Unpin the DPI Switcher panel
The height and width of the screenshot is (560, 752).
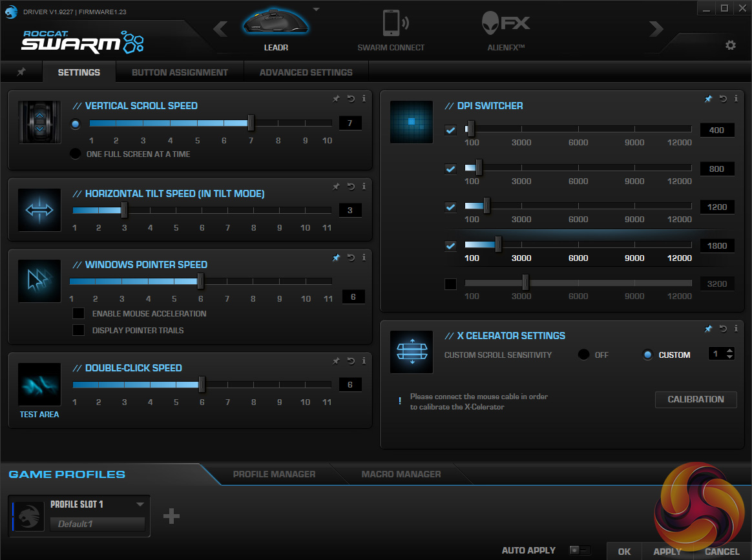pyautogui.click(x=708, y=99)
